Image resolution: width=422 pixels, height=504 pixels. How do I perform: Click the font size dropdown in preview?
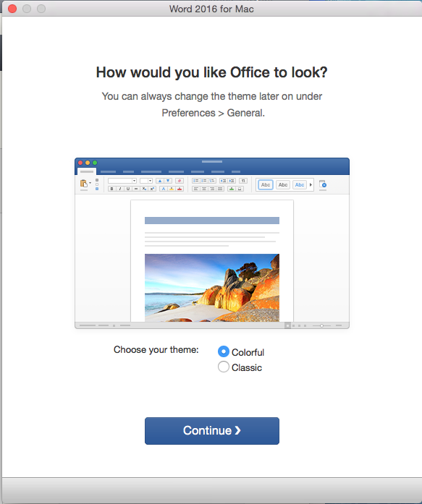point(146,181)
